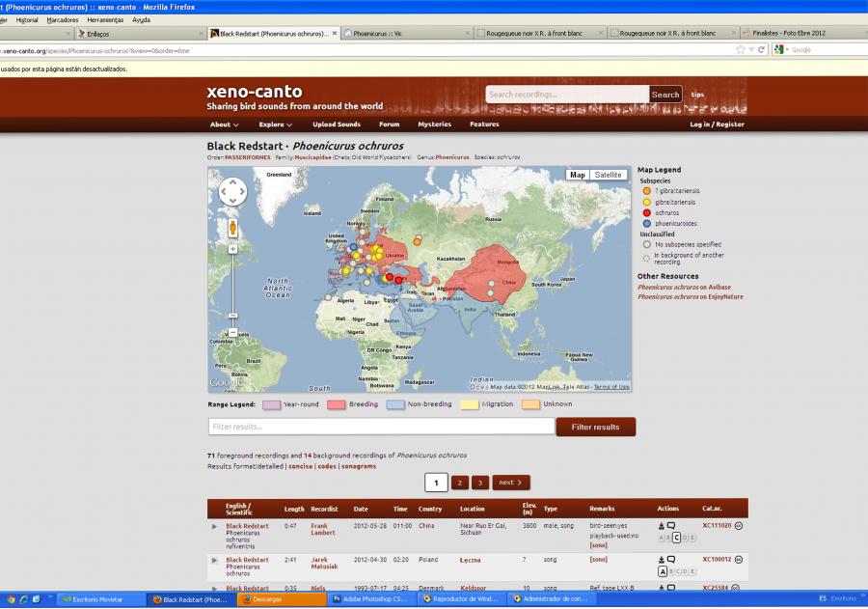Viewport: 868px width, 609px height.
Task: Open the Ayuda menu
Action: (x=141, y=20)
